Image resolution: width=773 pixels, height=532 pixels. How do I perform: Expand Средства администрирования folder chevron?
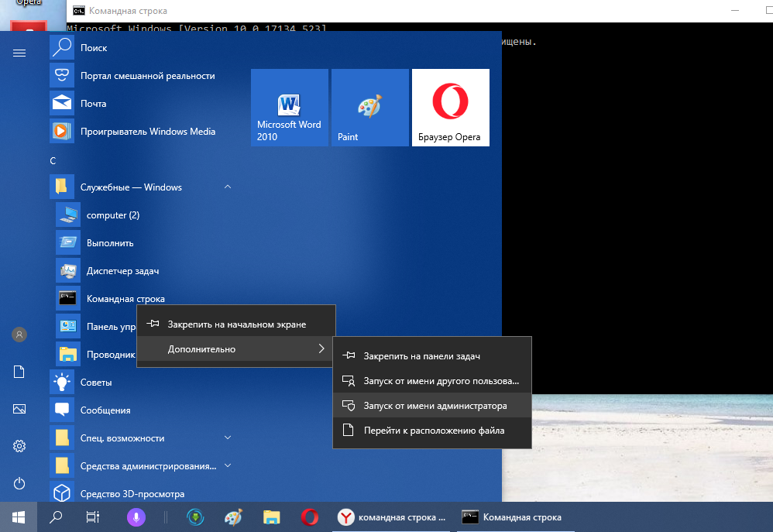[x=228, y=465]
